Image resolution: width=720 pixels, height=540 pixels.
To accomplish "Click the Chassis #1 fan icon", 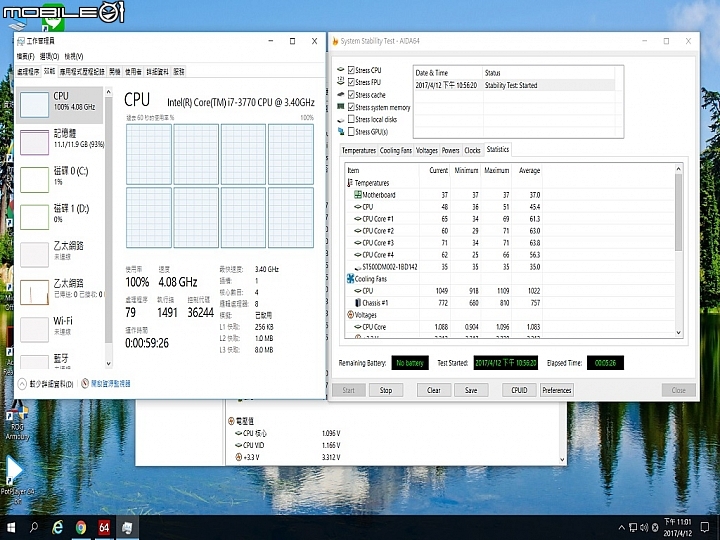I will [x=358, y=303].
